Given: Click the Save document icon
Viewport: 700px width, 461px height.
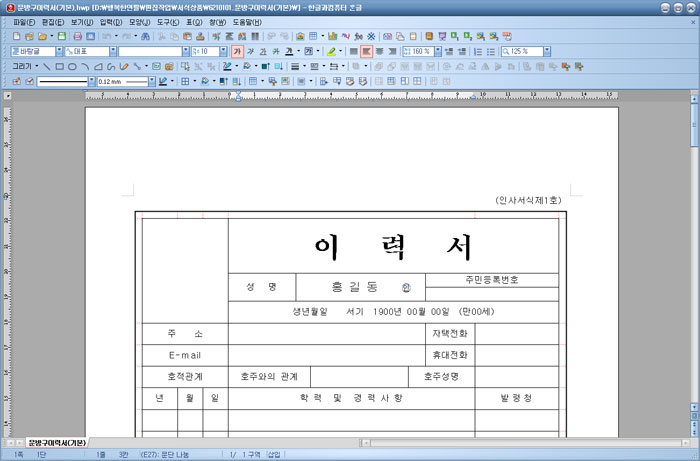Looking at the screenshot, I should click(61, 36).
